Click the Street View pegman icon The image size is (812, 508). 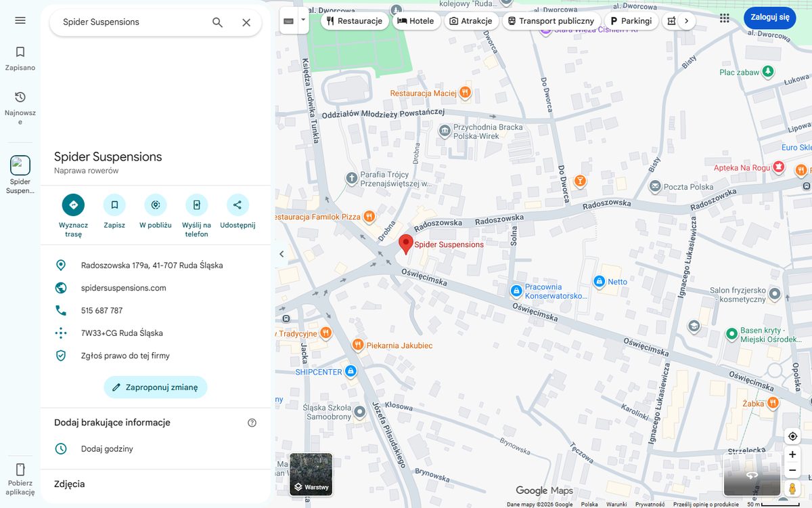coord(792,488)
